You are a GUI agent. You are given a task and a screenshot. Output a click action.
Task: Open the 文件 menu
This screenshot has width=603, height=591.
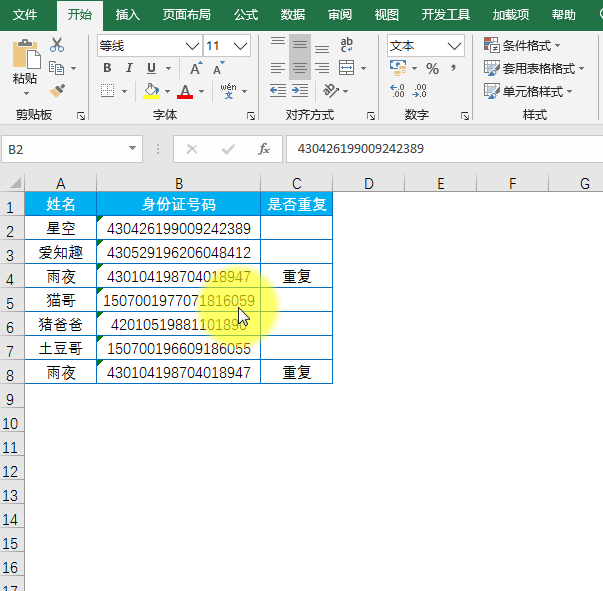pos(25,15)
